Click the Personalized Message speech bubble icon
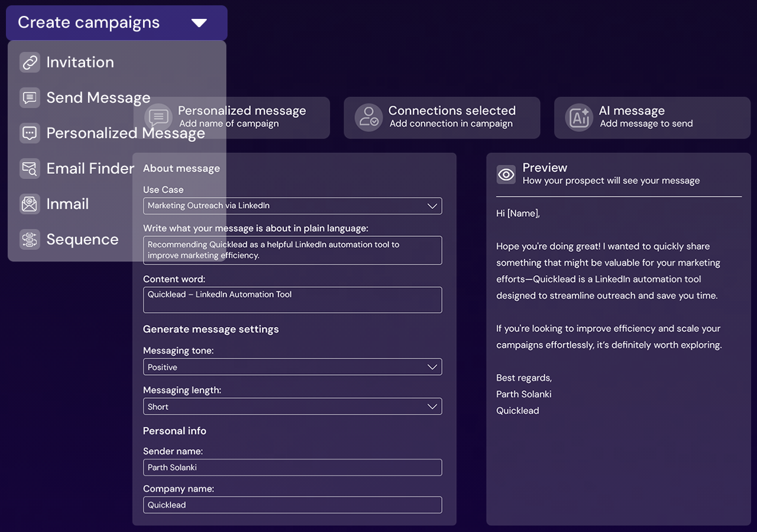 tap(30, 133)
